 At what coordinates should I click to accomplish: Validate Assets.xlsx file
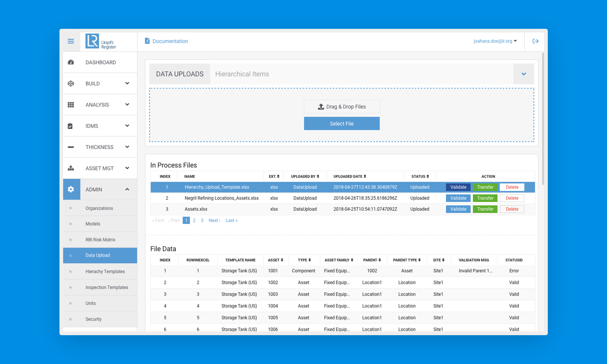(458, 209)
